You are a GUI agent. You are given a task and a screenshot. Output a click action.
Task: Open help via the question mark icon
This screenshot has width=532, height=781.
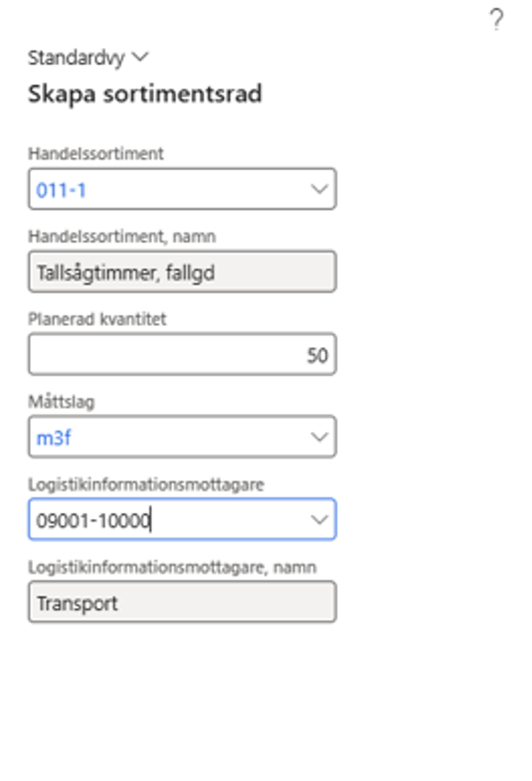pos(497,20)
